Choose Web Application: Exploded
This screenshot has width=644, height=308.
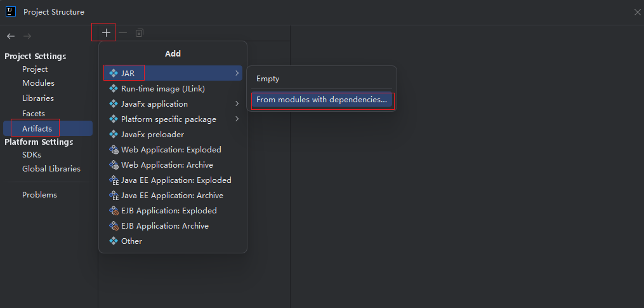[173, 150]
